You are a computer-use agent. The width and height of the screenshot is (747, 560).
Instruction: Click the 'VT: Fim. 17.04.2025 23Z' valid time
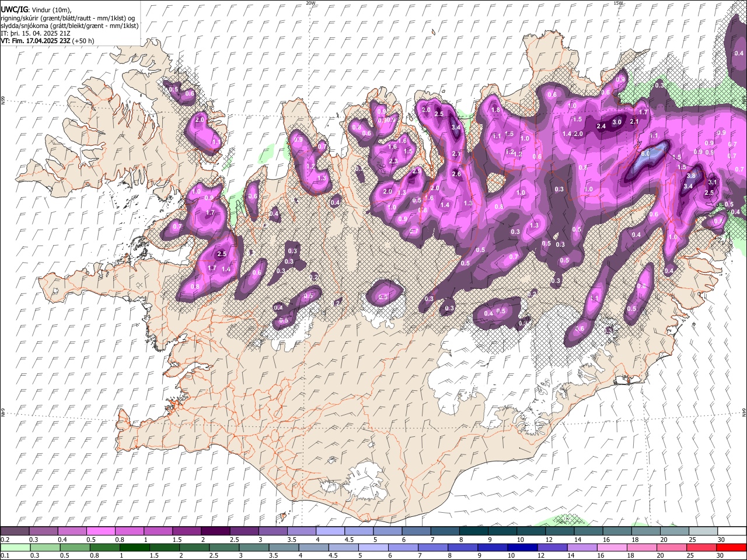click(x=34, y=41)
